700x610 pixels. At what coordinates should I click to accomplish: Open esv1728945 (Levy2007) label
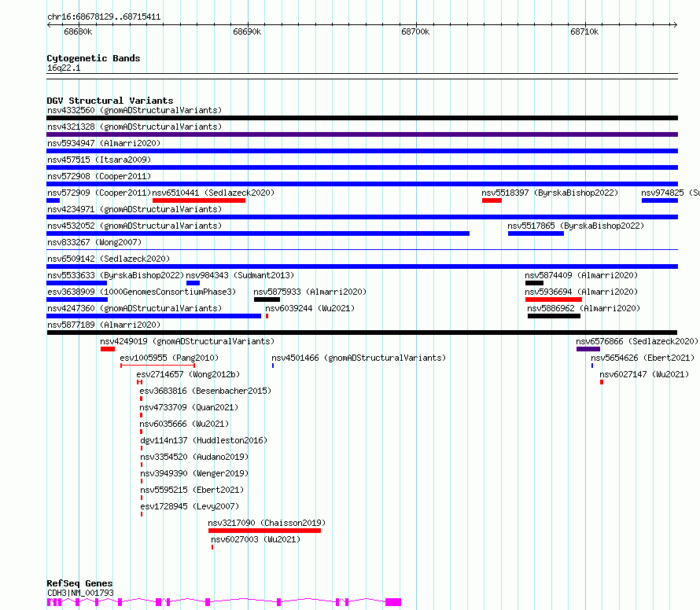coord(190,506)
